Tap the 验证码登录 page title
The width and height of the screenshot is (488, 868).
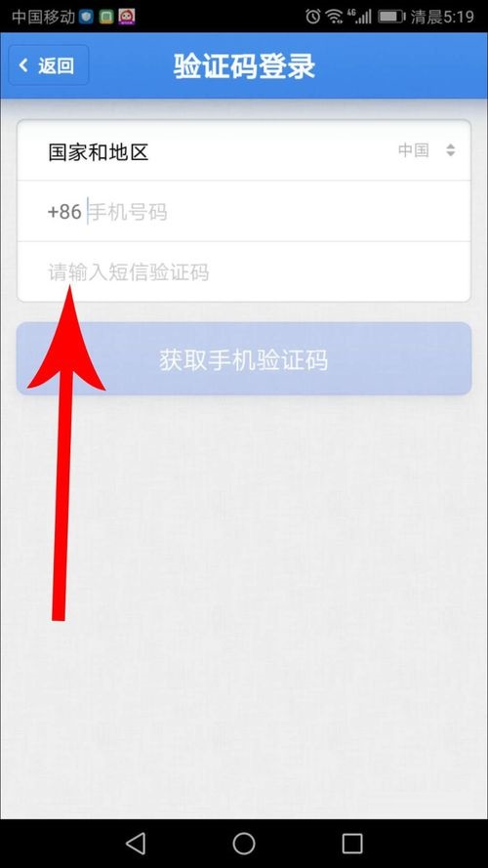244,66
